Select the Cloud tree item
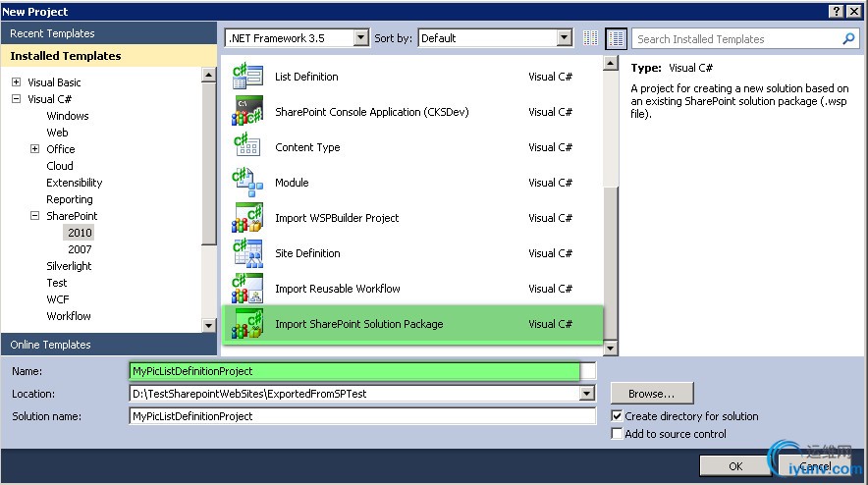 coord(60,166)
